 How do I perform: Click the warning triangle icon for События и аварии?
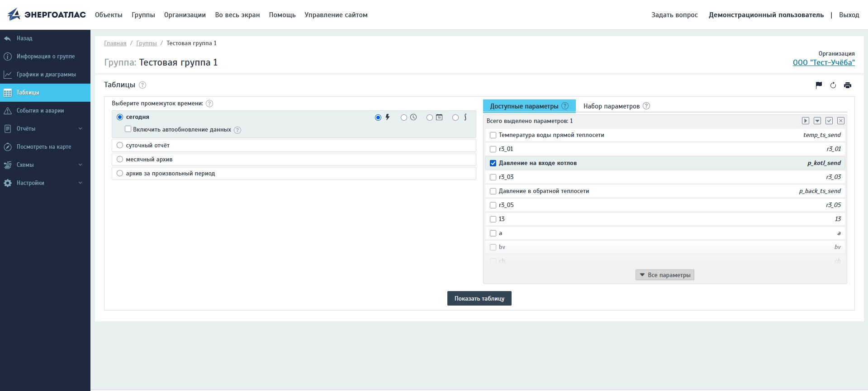pyautogui.click(x=8, y=111)
